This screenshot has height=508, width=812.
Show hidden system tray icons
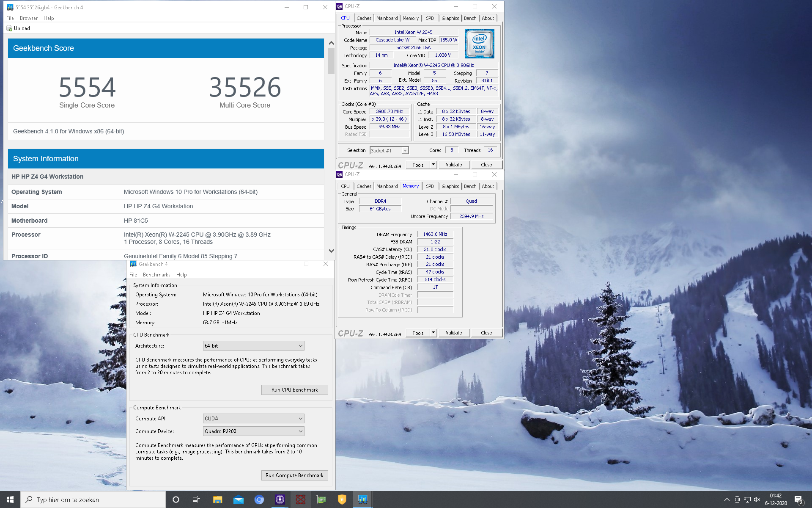click(x=727, y=500)
